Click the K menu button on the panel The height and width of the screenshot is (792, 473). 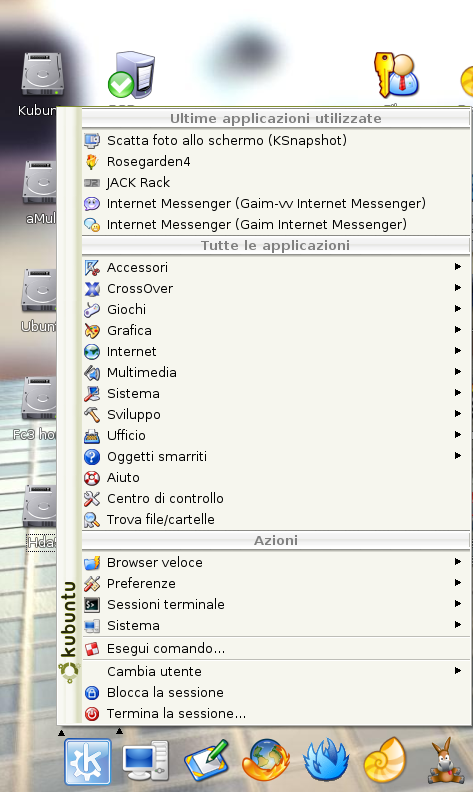(87, 762)
